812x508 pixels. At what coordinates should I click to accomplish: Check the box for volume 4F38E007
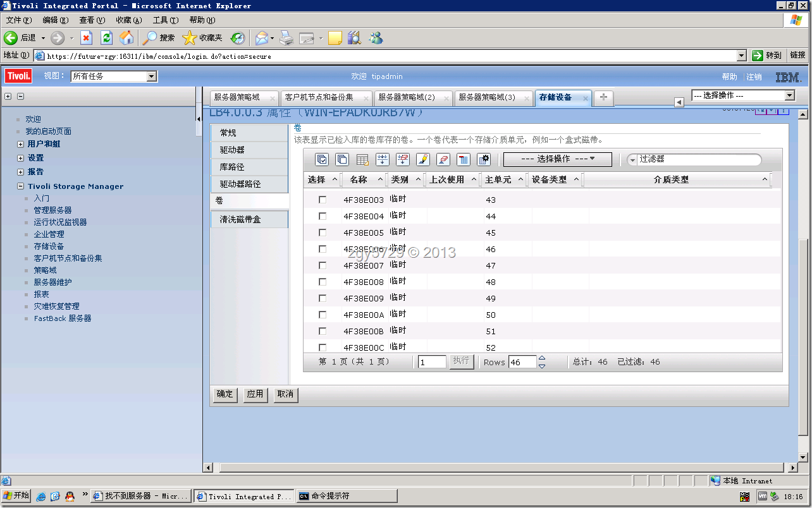tap(323, 265)
